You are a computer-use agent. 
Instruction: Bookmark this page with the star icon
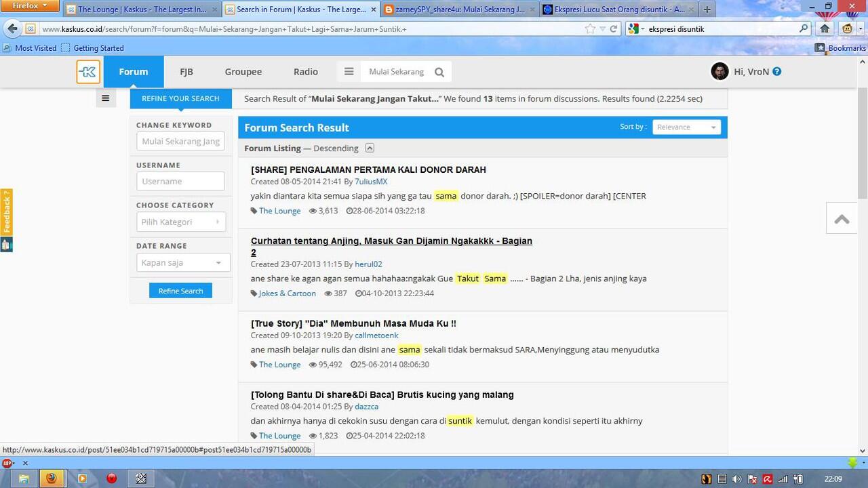[590, 28]
